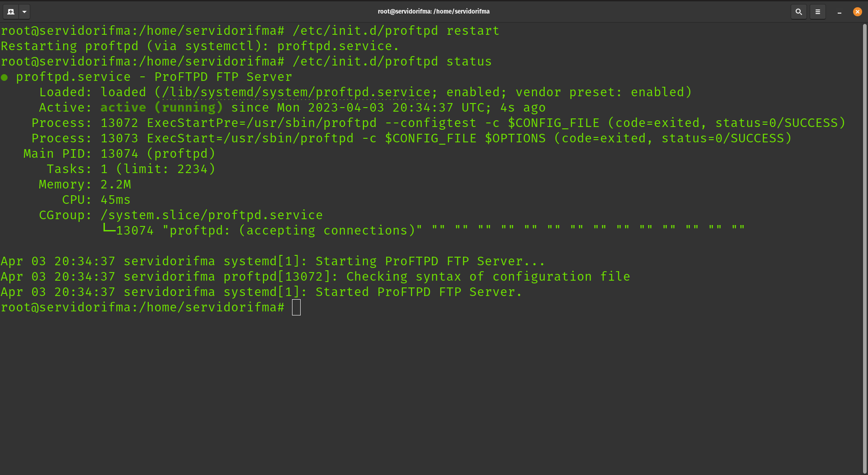868x475 pixels.
Task: Click the new tab plus icon
Action: coord(10,12)
